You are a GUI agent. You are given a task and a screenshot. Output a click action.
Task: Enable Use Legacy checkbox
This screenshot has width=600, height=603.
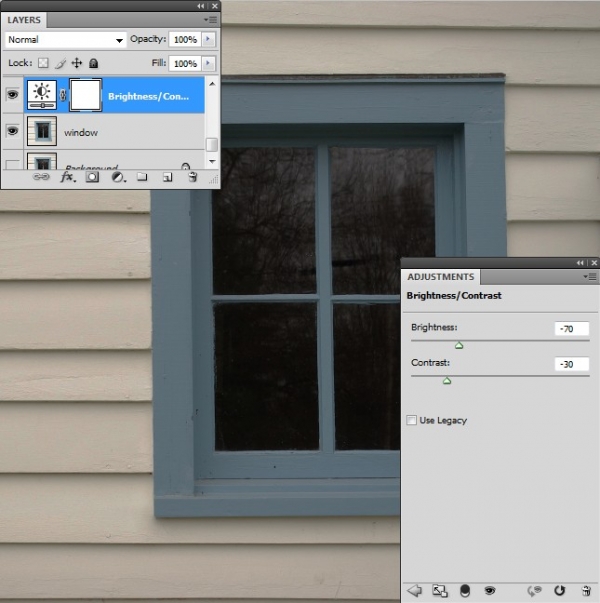[x=412, y=420]
